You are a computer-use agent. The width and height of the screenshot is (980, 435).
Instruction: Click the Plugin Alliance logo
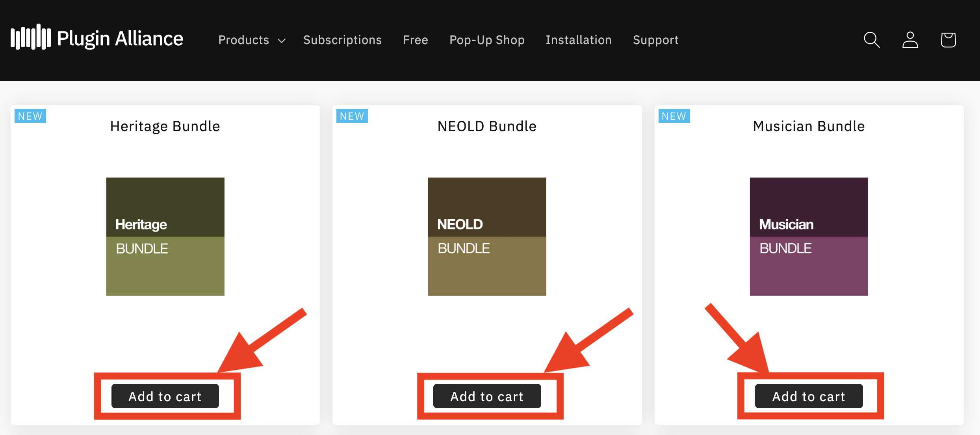[97, 38]
